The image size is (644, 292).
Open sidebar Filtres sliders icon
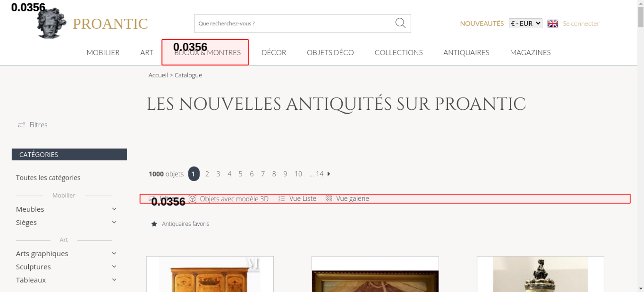[x=22, y=125]
